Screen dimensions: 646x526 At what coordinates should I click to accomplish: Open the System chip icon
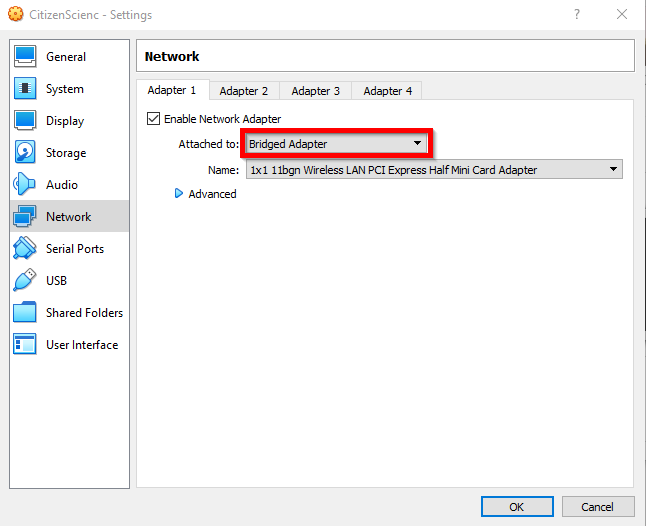tap(25, 89)
